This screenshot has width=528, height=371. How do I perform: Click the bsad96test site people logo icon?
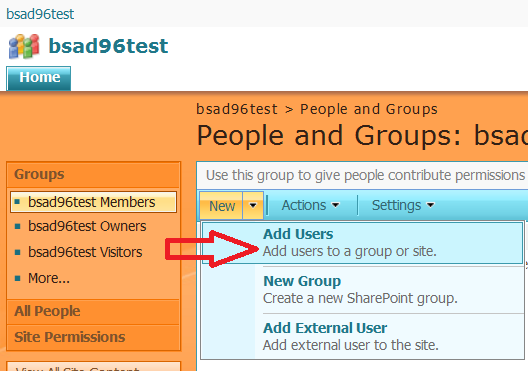24,46
